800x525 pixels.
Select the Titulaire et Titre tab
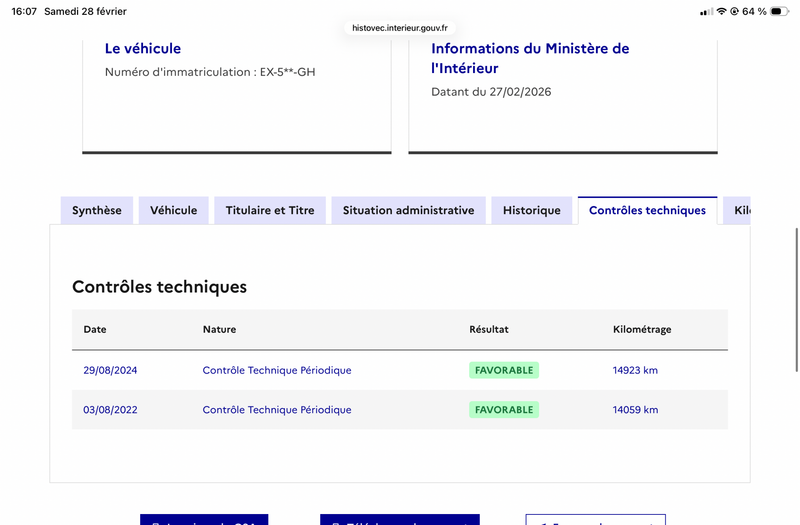(x=270, y=210)
